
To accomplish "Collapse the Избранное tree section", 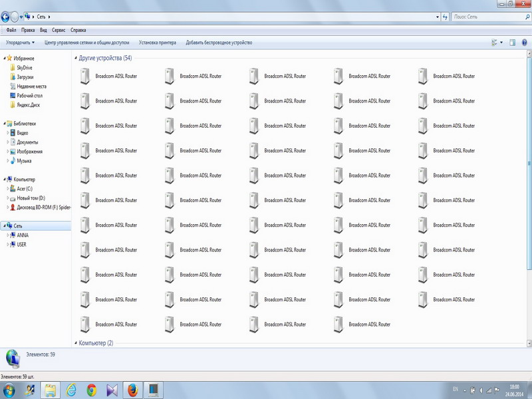I will [x=5, y=59].
